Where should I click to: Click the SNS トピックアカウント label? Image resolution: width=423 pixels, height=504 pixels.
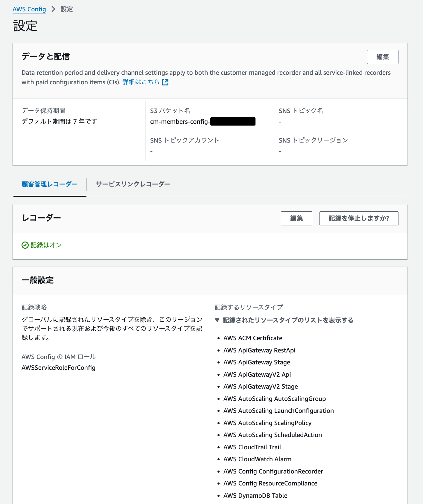185,140
